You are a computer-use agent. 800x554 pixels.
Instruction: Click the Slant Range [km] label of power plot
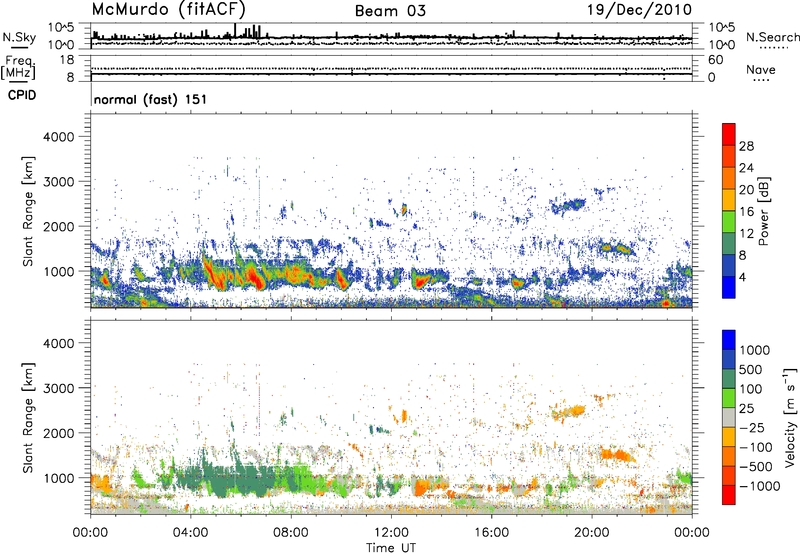(x=29, y=211)
